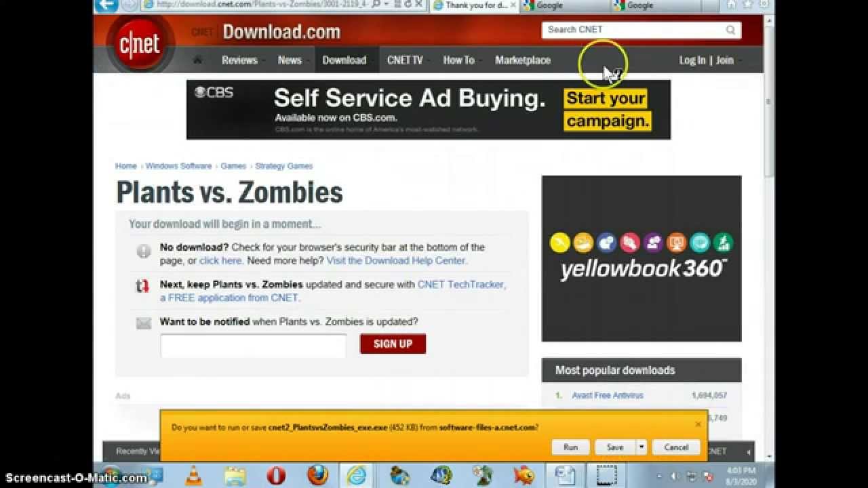The width and height of the screenshot is (868, 488).
Task: Click Games breadcrumb link
Action: tap(233, 166)
